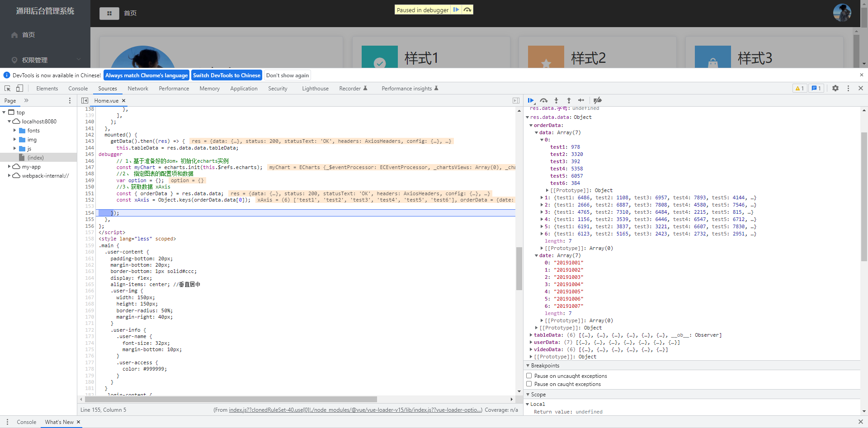Switch to the Network tab
868x428 pixels.
point(138,89)
